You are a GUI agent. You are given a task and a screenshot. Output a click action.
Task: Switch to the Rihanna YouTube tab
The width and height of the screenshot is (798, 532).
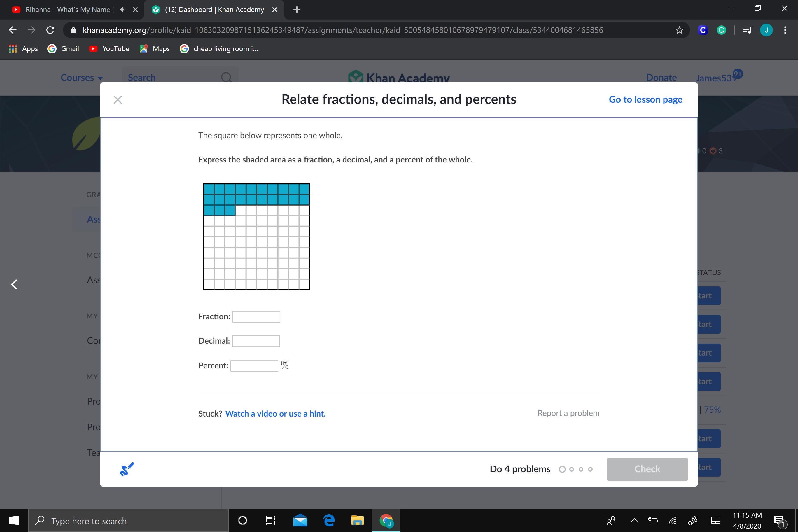[68, 10]
